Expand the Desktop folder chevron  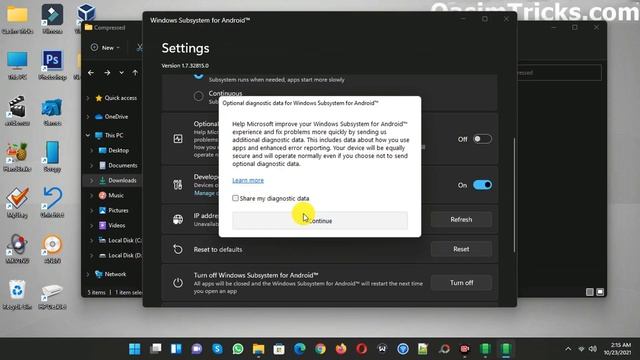point(91,150)
